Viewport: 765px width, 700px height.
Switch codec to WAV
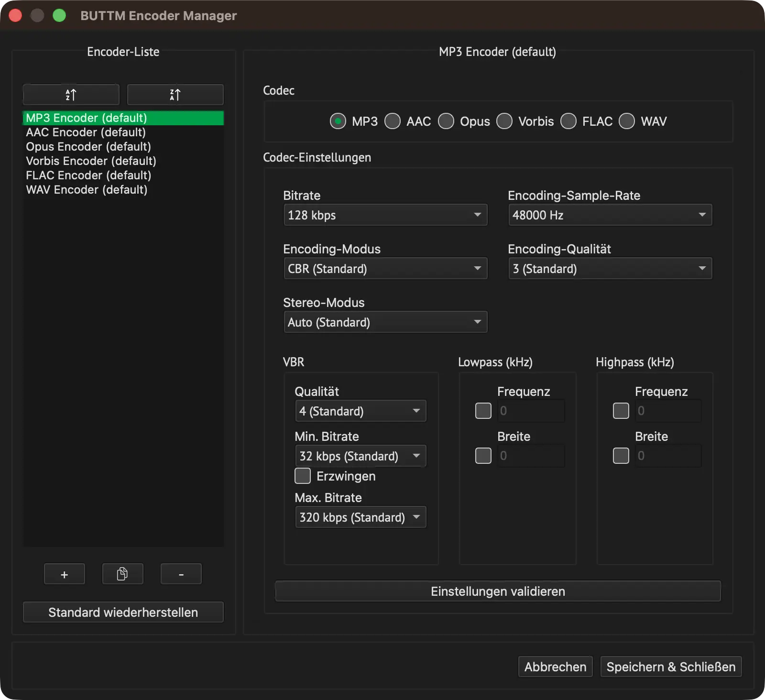pos(627,121)
